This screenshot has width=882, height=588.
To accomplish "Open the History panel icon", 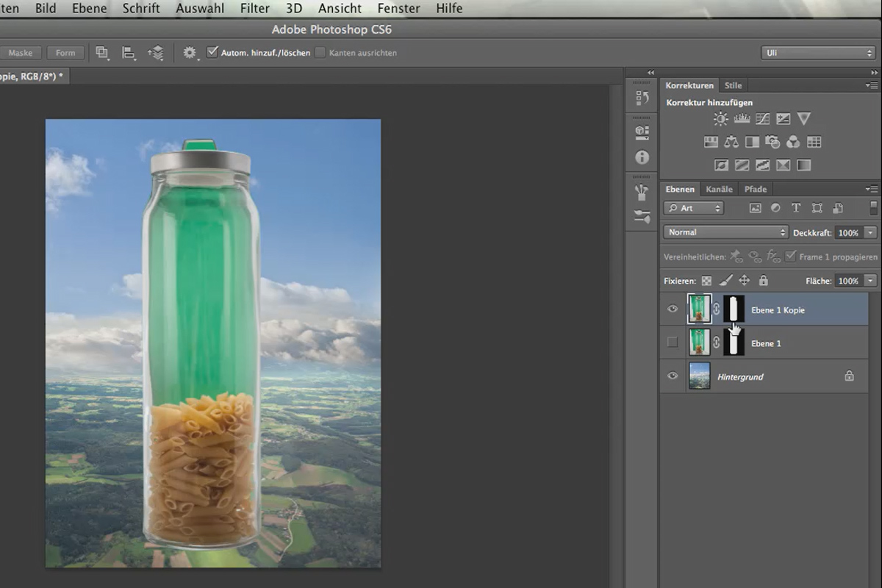I will [x=642, y=97].
